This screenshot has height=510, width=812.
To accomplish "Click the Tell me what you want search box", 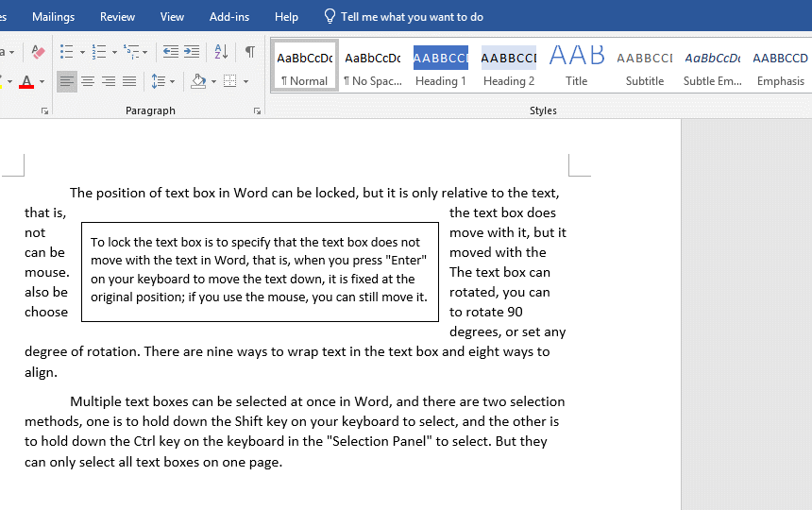I will coord(412,17).
